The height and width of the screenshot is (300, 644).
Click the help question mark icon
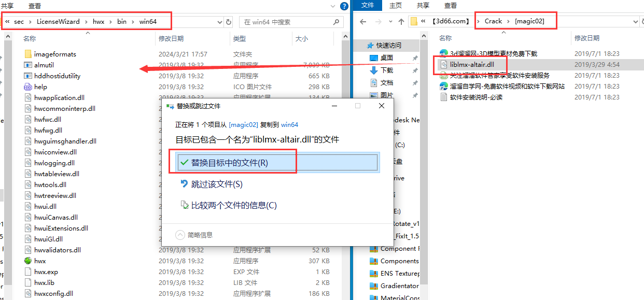point(344,6)
